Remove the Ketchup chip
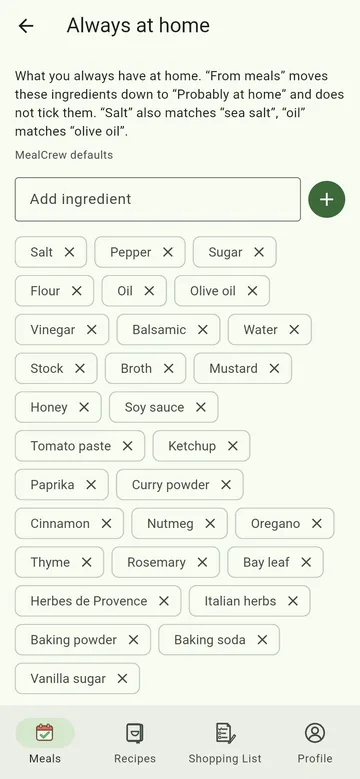Viewport: 360px width, 779px height. pos(232,446)
